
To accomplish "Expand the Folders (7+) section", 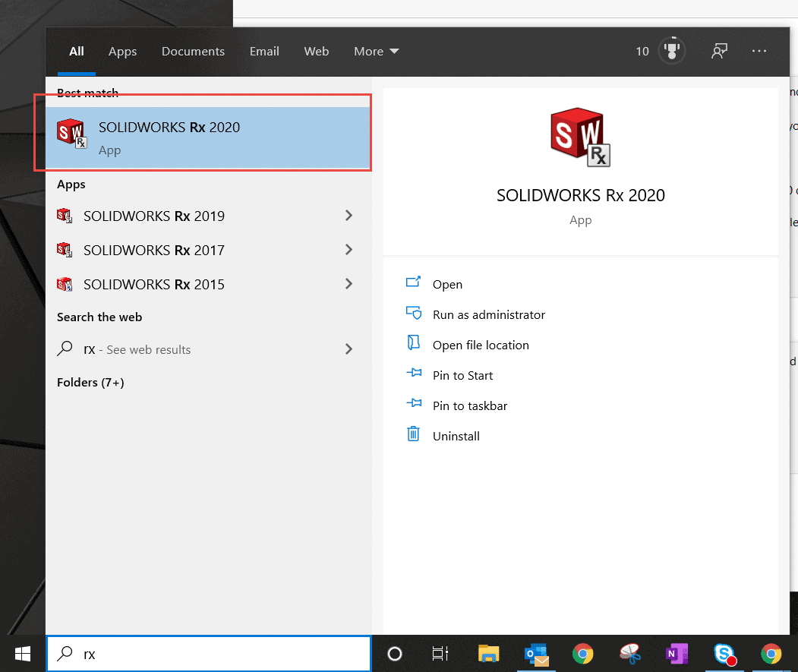I will tap(90, 383).
